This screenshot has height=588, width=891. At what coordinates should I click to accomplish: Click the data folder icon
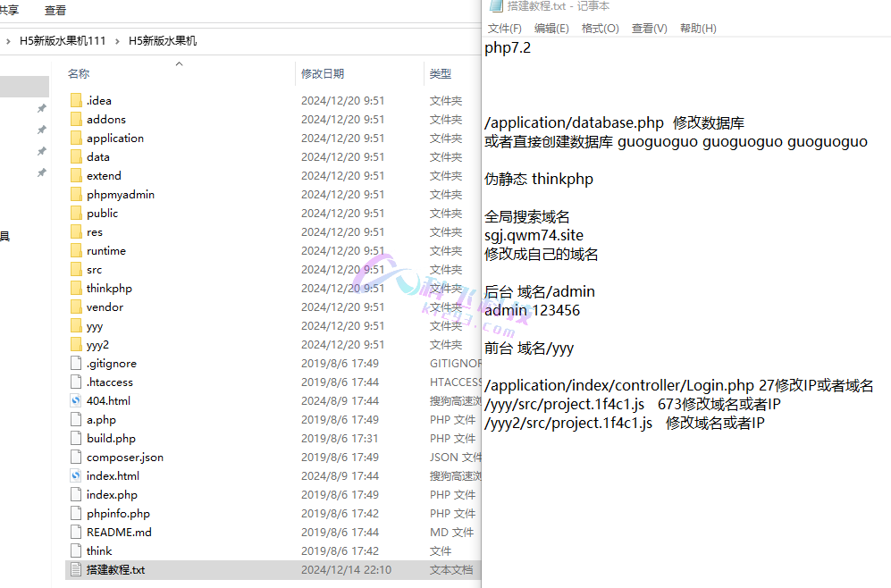point(76,156)
